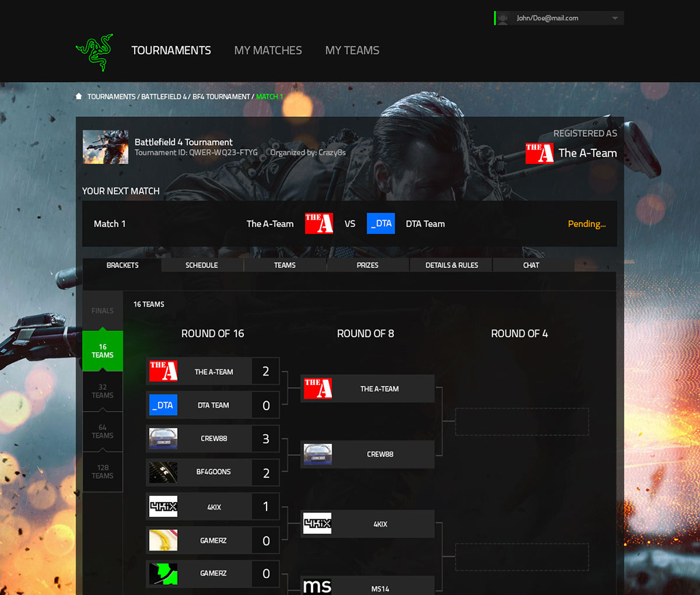Click BF4GOONS team logo
The image size is (700, 595).
[163, 472]
